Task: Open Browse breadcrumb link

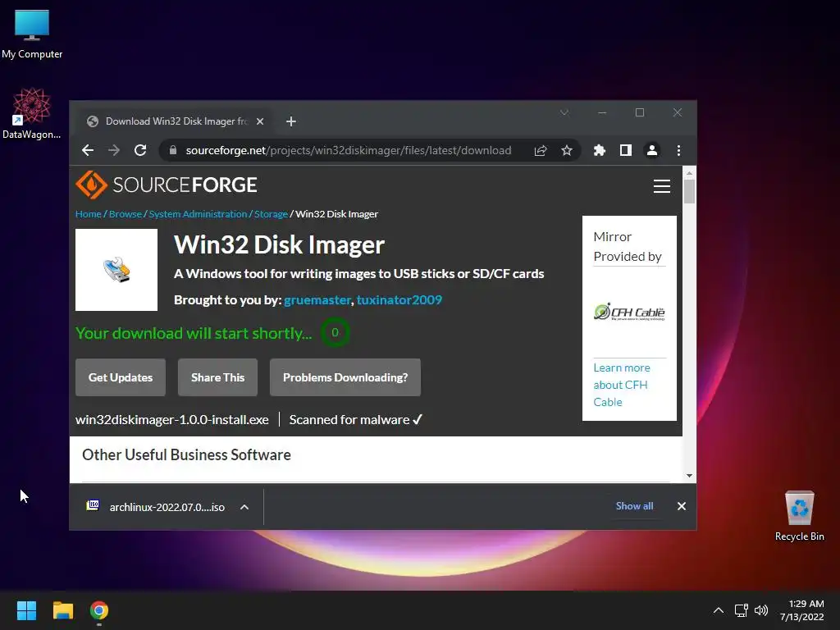Action: coord(126,214)
